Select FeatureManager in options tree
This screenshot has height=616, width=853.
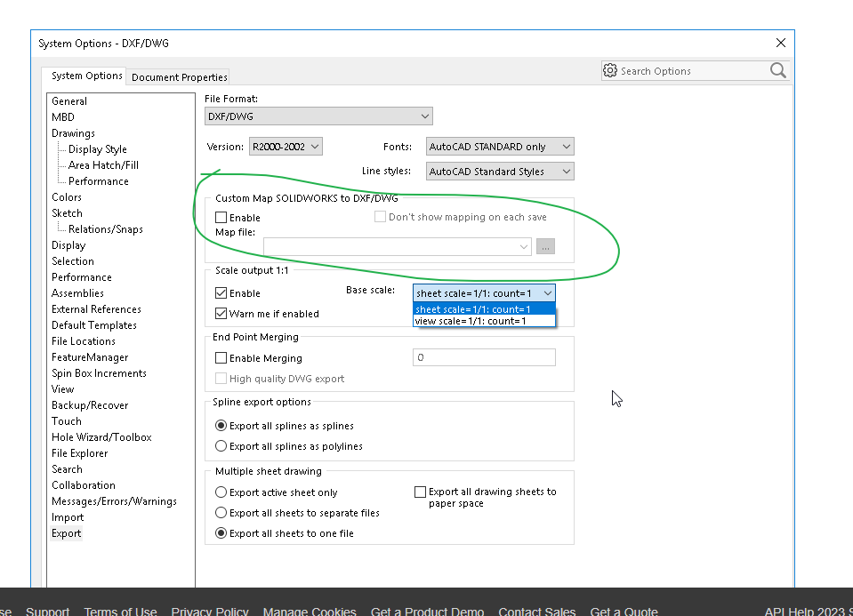pyautogui.click(x=90, y=357)
